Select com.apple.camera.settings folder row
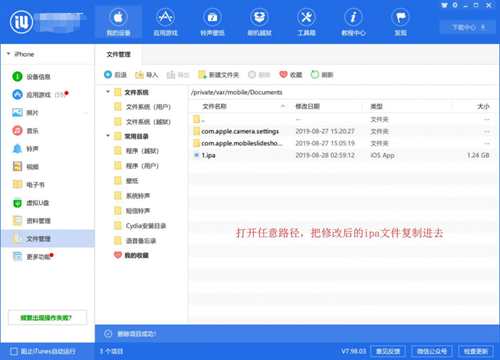This screenshot has width=500, height=360. 343,131
